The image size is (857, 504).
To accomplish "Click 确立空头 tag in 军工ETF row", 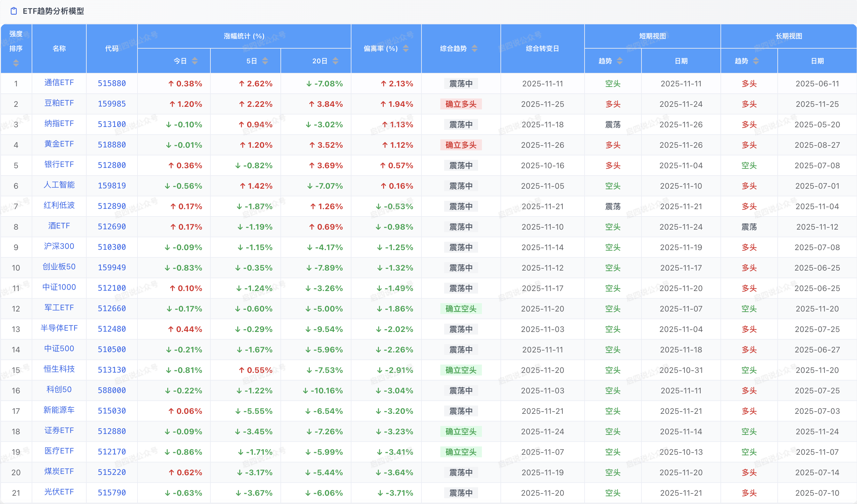I will click(x=460, y=309).
